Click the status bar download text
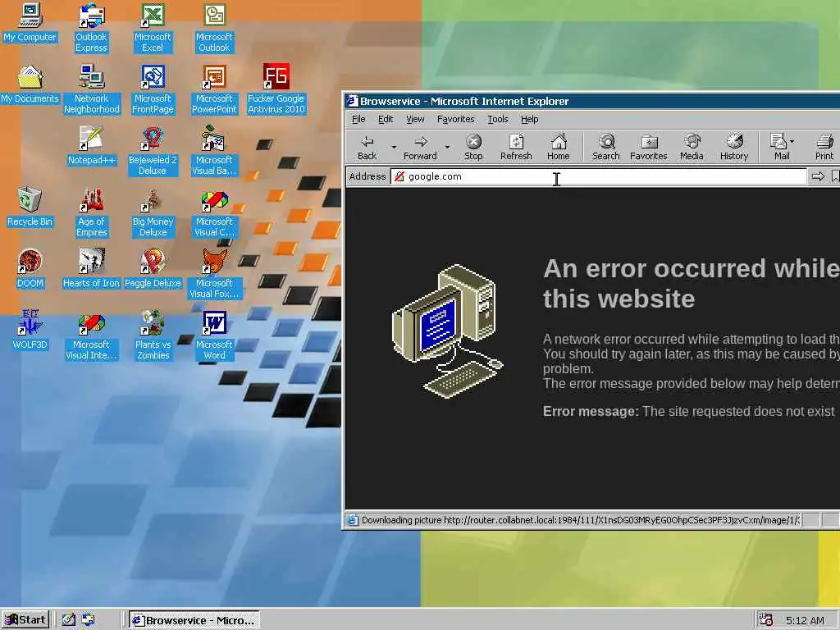The image size is (840, 630). point(581,520)
